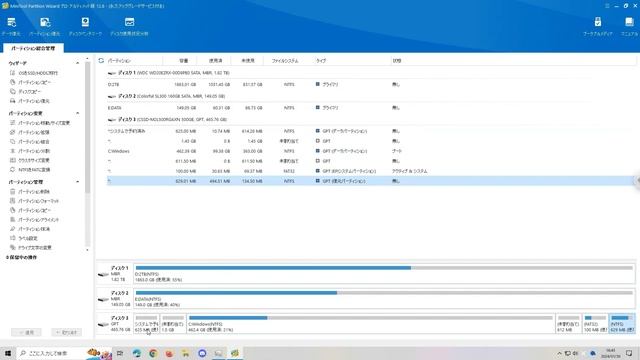This screenshot has width=640, height=360.
Task: Sort by Unused (未使用) column header
Action: pyautogui.click(x=248, y=61)
